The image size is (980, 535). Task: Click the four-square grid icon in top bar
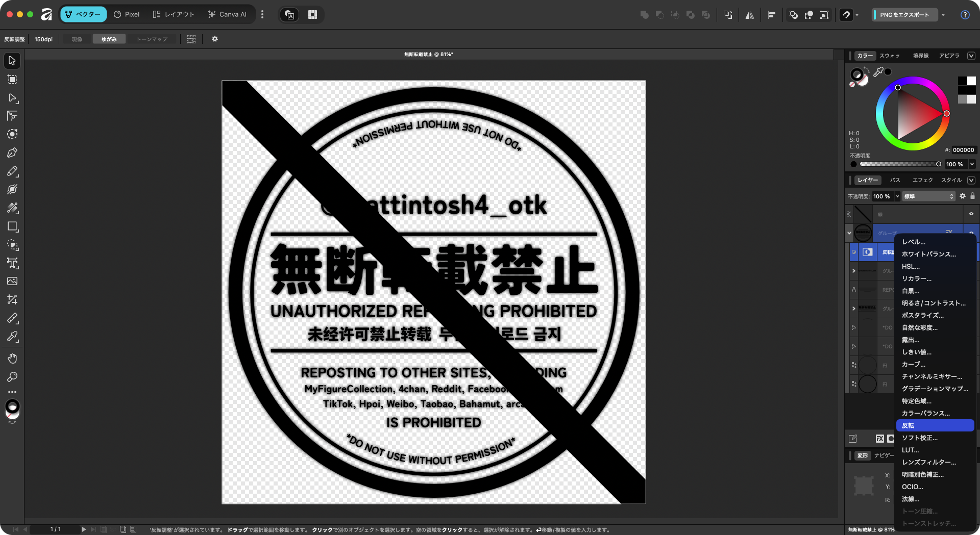313,15
